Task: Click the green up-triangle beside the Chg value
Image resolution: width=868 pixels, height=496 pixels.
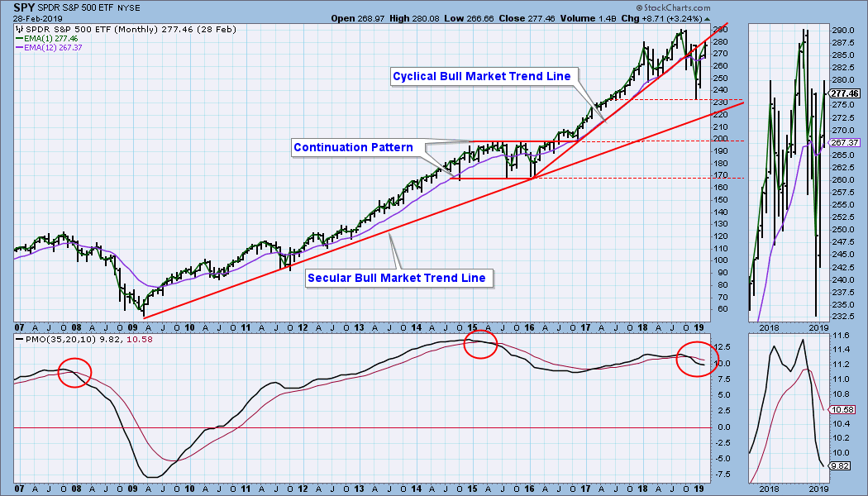Action: click(x=706, y=19)
